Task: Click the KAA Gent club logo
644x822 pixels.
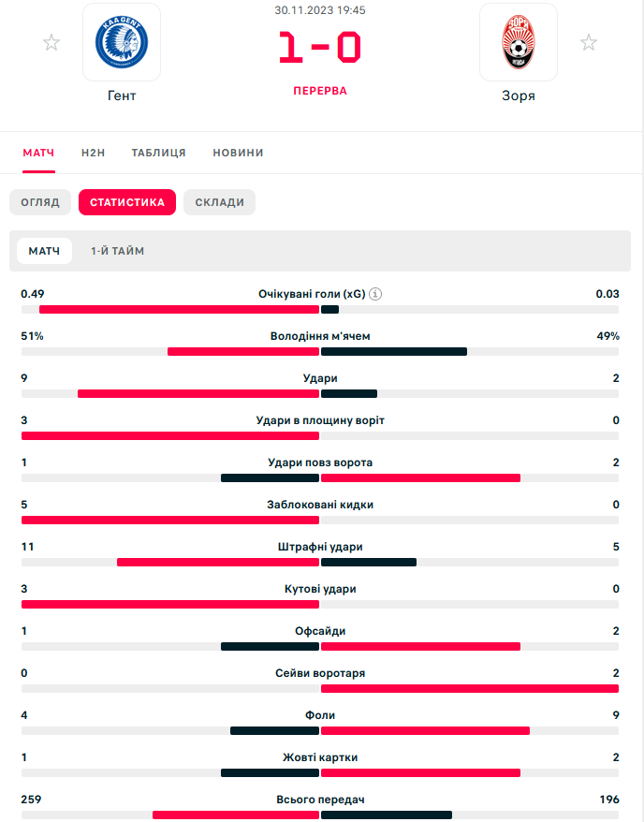Action: tap(122, 43)
